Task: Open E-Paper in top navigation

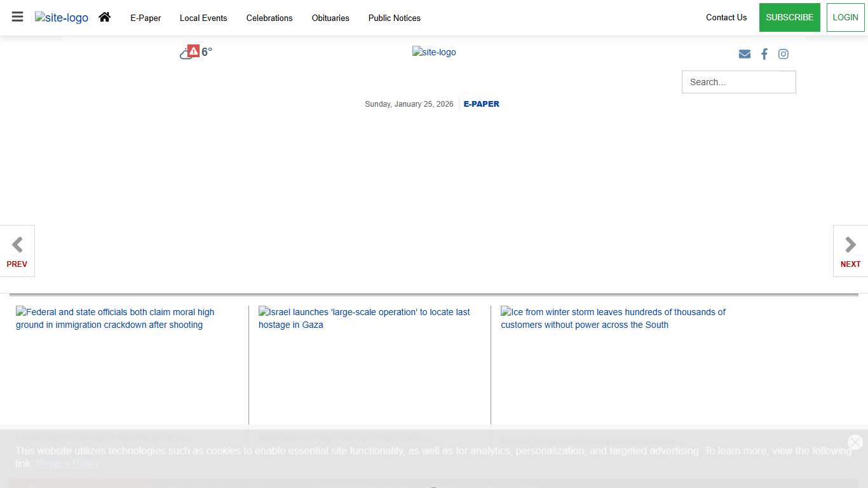Action: [x=146, y=18]
